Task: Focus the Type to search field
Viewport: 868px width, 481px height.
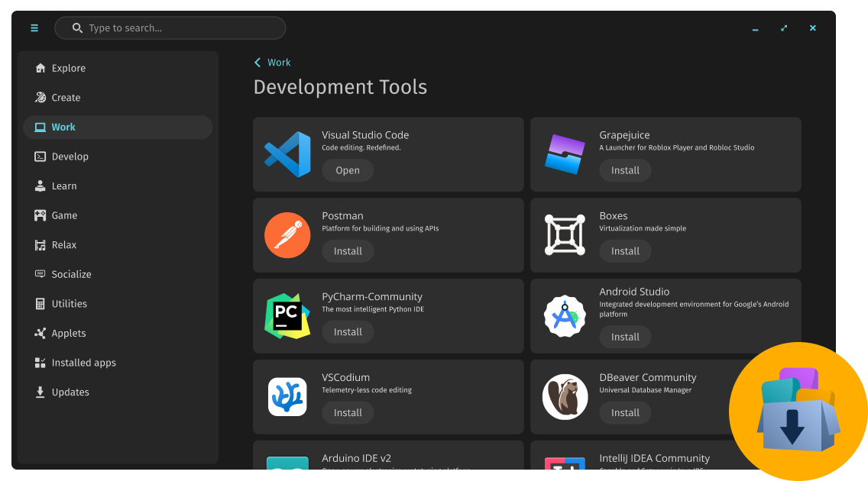Action: [x=170, y=27]
